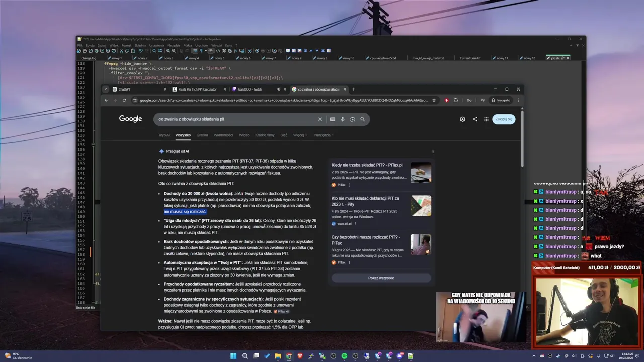644x362 pixels.
Task: Click the Chrome page vertical scrollbar
Action: point(522,138)
